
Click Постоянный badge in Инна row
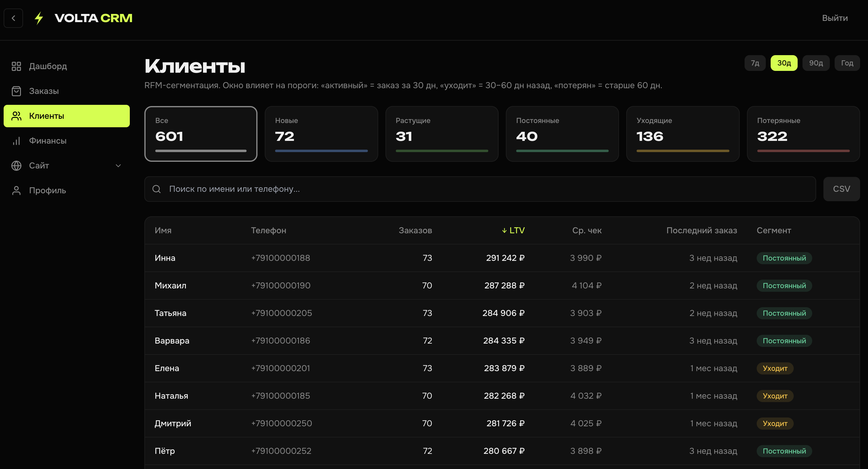[x=784, y=258]
